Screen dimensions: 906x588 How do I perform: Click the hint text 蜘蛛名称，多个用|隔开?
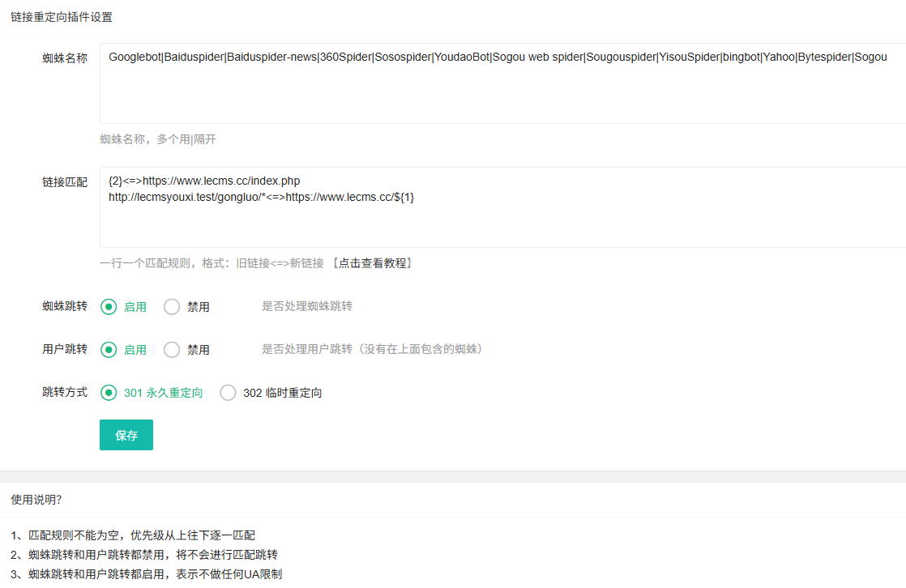(158, 139)
